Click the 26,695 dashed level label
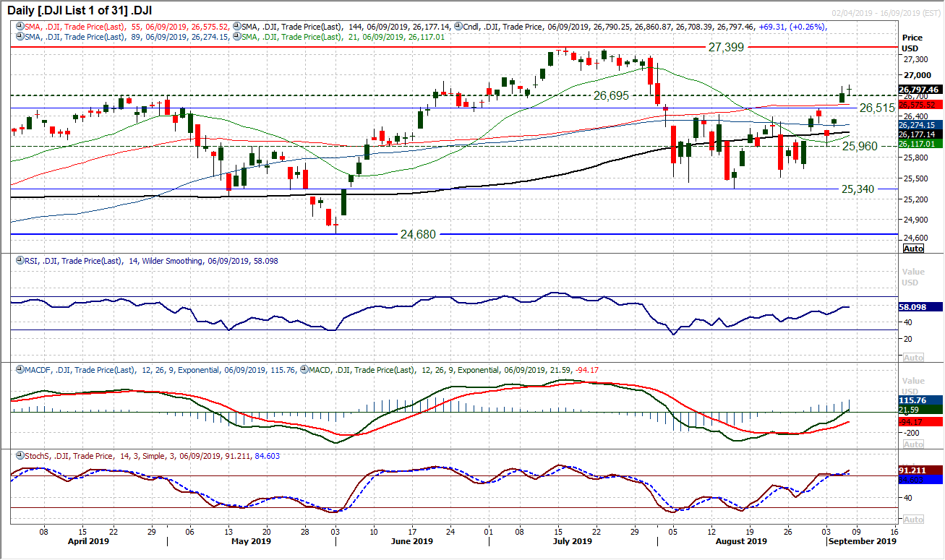Image resolution: width=945 pixels, height=560 pixels. [x=611, y=95]
